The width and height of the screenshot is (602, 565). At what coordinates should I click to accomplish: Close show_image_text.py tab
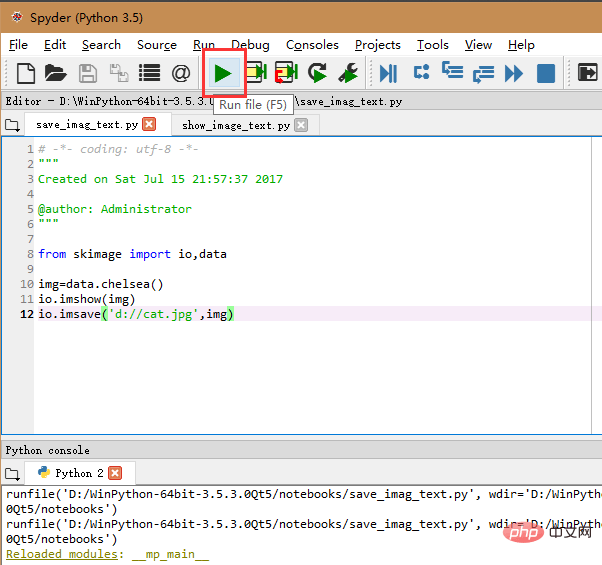pos(301,125)
